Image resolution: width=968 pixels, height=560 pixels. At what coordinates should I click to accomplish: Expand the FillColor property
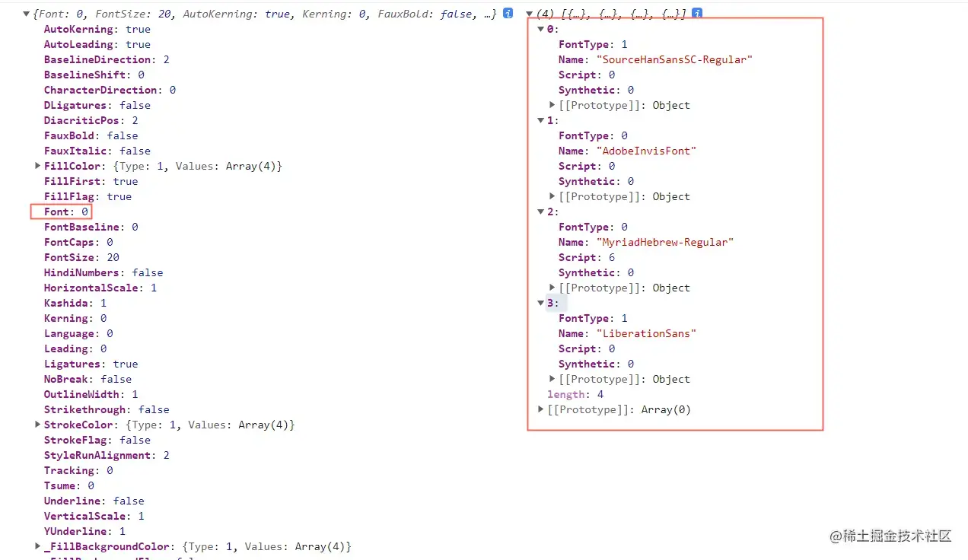point(38,166)
